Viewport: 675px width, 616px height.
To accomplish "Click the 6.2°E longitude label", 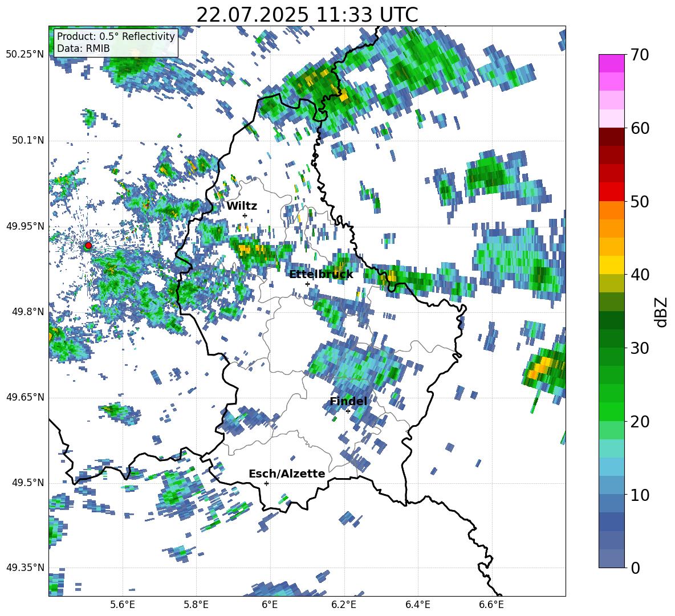I will click(x=344, y=605).
